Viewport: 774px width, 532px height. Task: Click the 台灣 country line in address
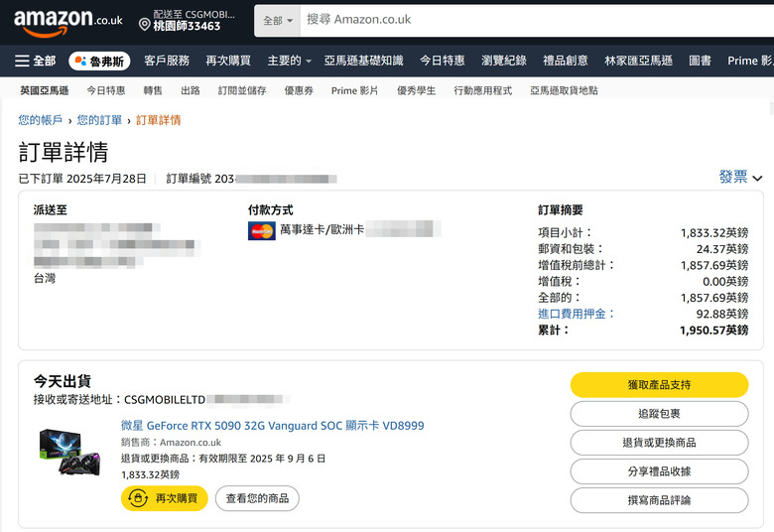(45, 279)
